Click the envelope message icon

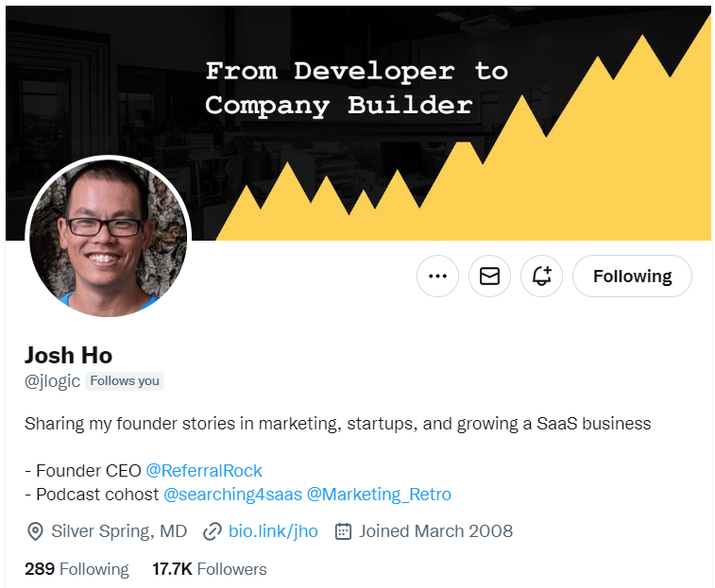(x=489, y=276)
